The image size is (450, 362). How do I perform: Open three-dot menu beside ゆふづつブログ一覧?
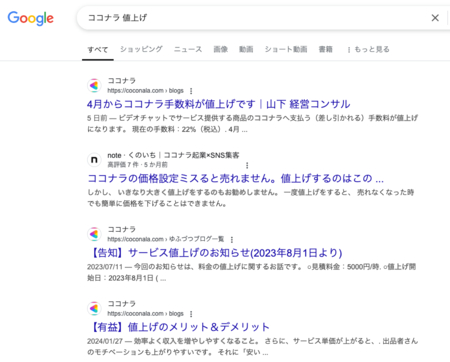tap(232, 239)
